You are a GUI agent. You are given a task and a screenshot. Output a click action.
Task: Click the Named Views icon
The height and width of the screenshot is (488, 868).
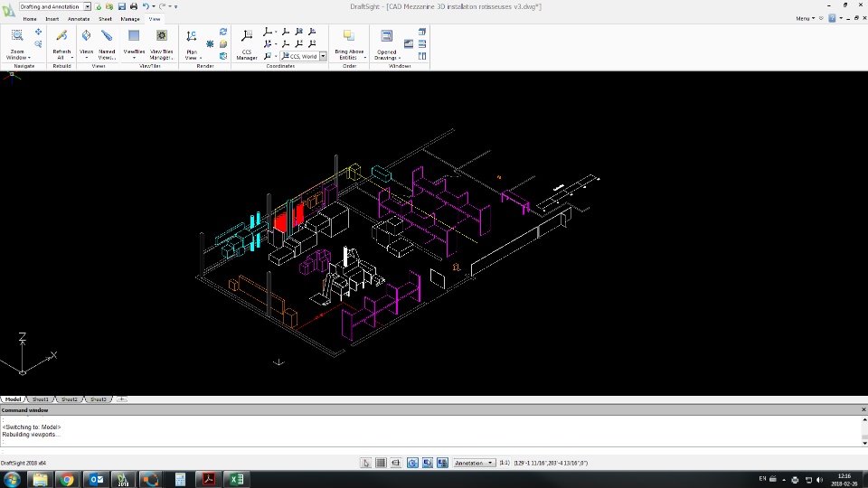[x=107, y=36]
